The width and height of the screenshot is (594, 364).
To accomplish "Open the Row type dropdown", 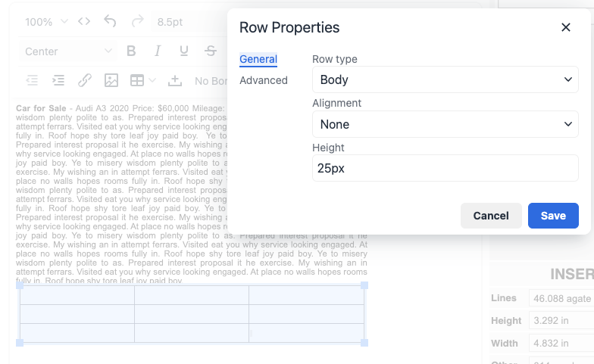I will pyautogui.click(x=445, y=79).
